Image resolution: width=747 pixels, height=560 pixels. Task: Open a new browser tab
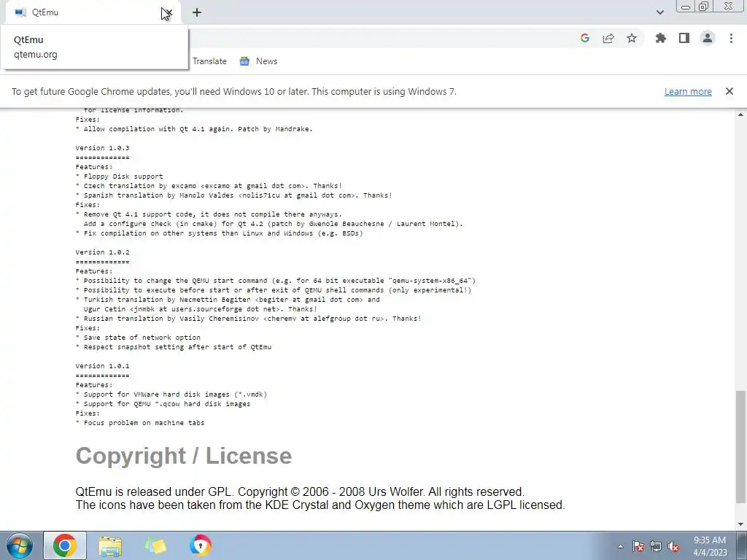coord(197,12)
